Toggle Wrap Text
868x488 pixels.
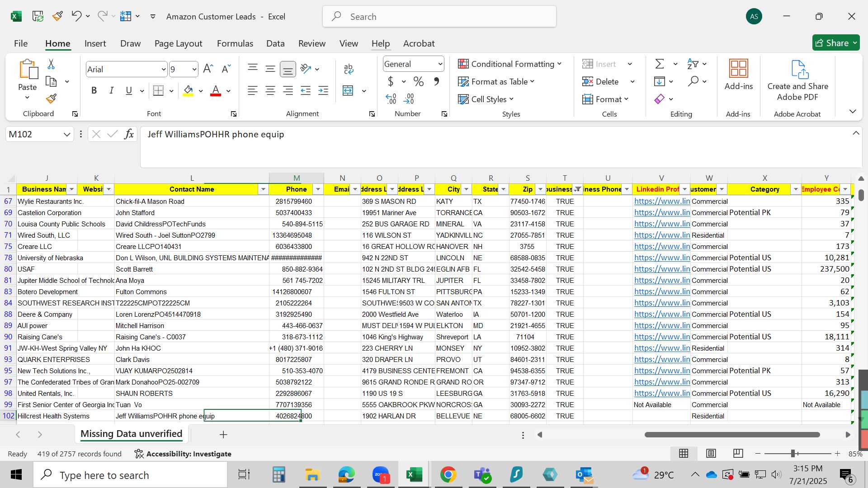point(348,69)
